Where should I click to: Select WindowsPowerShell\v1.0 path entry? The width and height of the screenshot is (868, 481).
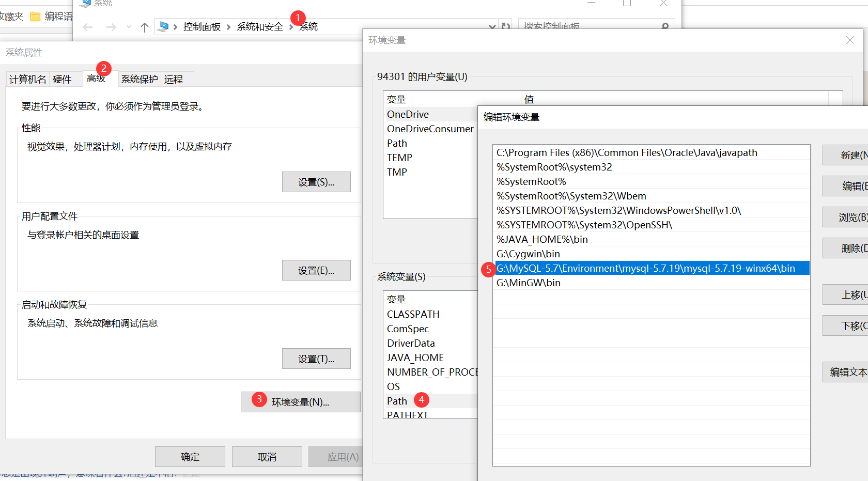point(651,210)
